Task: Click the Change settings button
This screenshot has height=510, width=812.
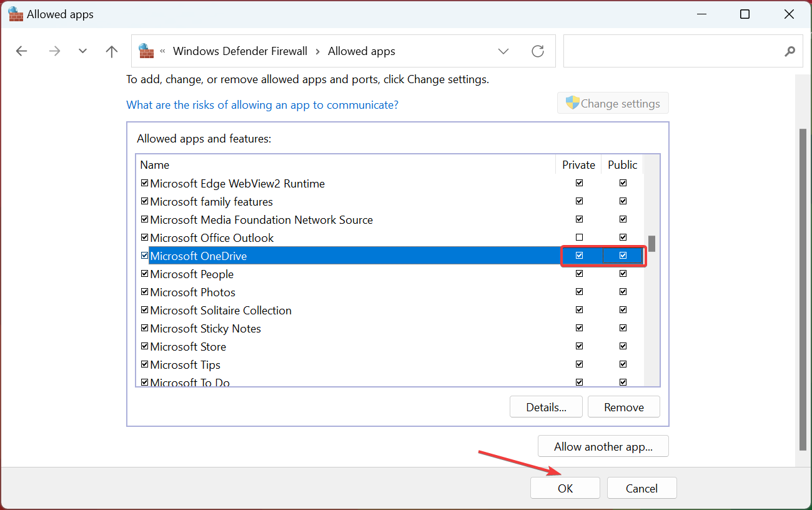Action: click(x=613, y=103)
